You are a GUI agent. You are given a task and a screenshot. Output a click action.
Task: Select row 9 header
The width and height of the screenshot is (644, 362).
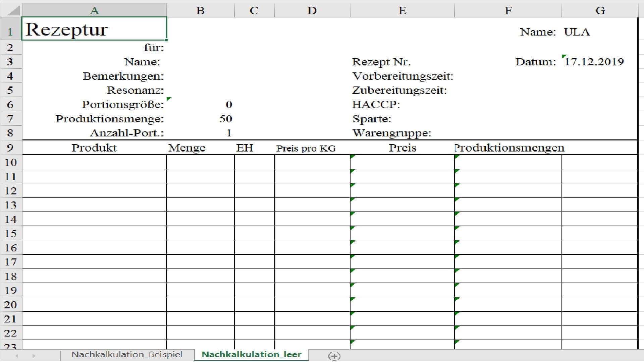pyautogui.click(x=10, y=148)
